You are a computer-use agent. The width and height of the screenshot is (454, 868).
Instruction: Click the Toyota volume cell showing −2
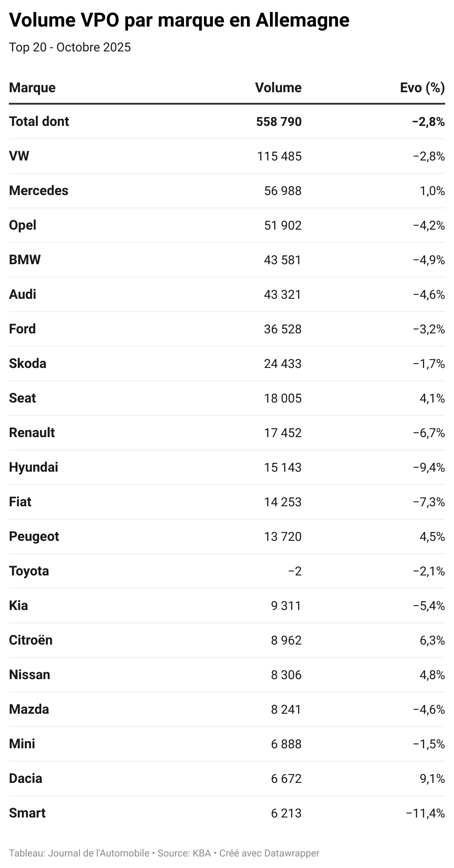295,571
